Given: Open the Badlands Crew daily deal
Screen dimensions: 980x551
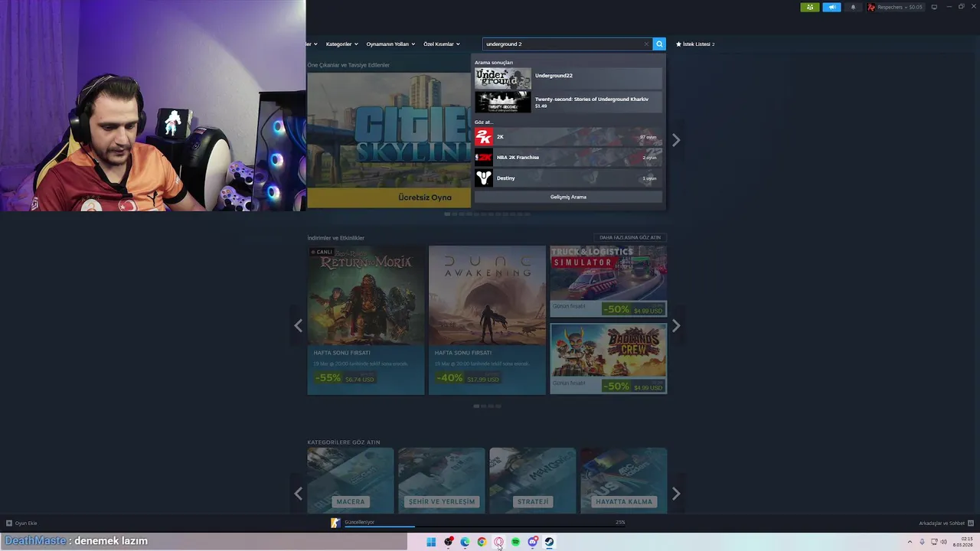Looking at the screenshot, I should (x=608, y=358).
